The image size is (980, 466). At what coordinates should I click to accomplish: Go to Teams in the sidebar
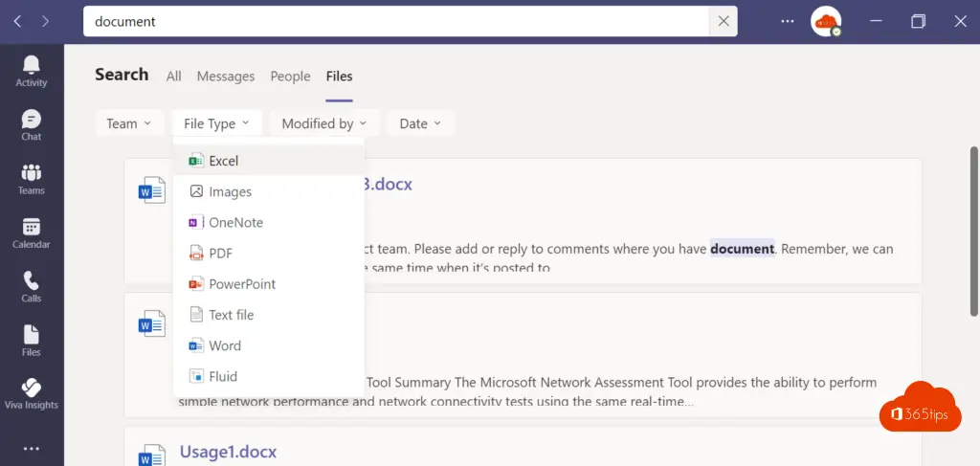point(32,179)
